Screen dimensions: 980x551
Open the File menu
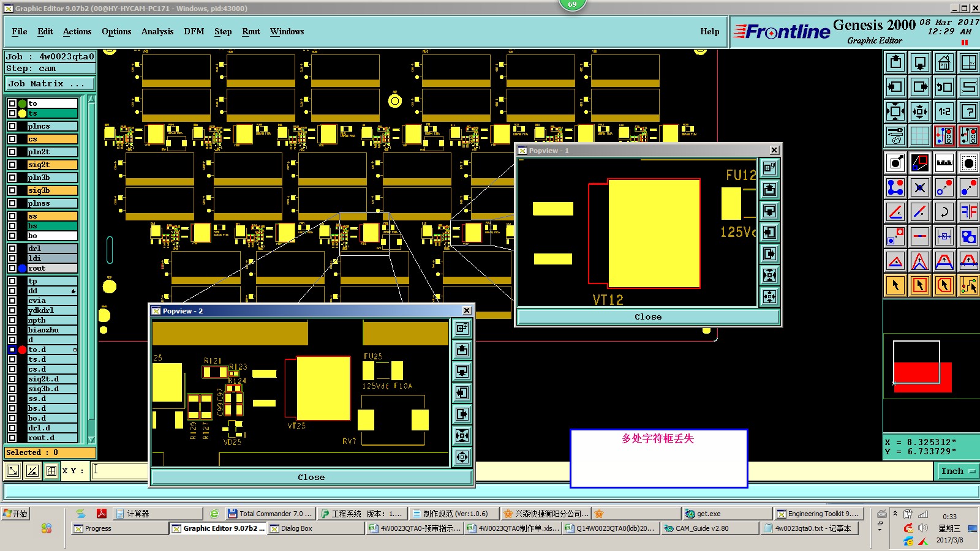(20, 31)
